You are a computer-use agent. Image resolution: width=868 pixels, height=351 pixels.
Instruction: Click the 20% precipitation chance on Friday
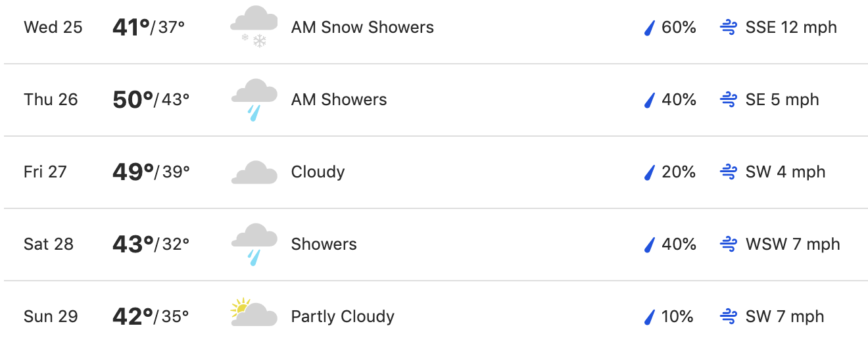(679, 172)
